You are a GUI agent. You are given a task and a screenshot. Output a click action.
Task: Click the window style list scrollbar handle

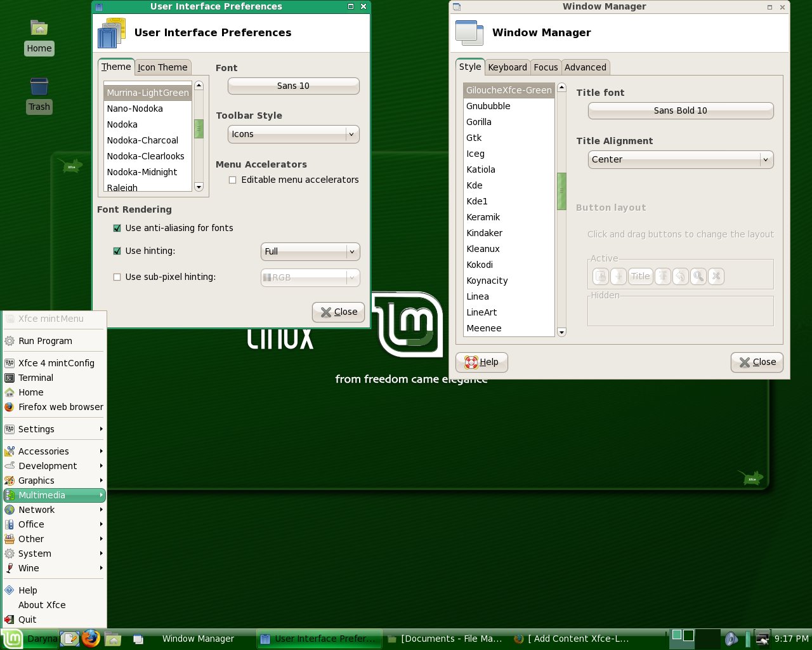pyautogui.click(x=561, y=191)
